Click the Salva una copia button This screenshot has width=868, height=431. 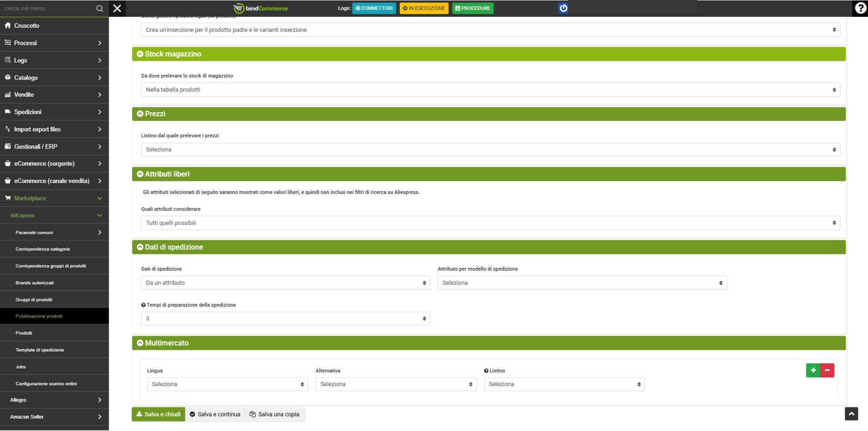(x=274, y=415)
